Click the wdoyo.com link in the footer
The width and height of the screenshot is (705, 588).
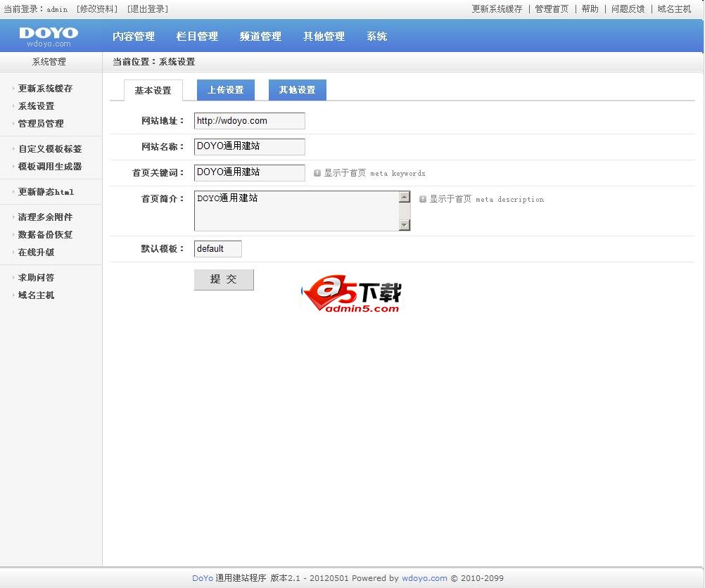[424, 578]
